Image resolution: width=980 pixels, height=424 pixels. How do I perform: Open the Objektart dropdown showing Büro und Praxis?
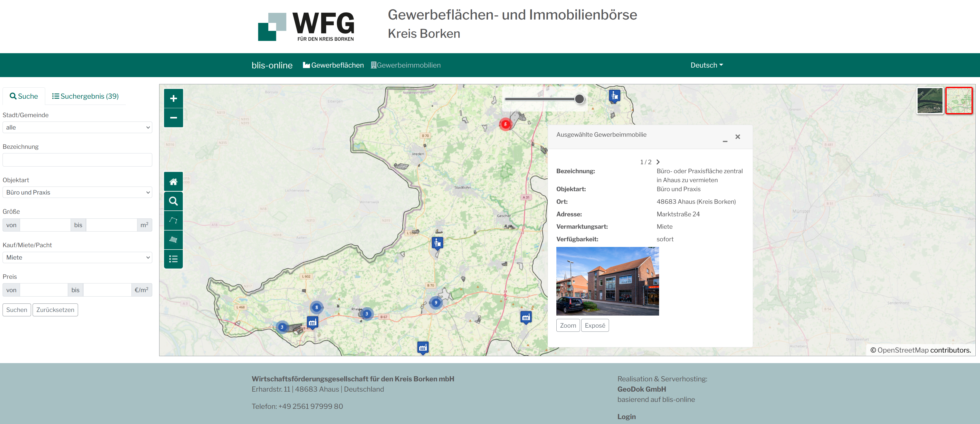click(x=77, y=192)
